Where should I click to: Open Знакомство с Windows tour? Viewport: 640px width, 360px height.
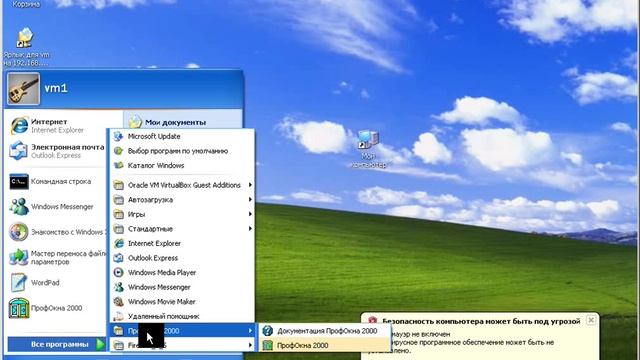tap(56, 232)
